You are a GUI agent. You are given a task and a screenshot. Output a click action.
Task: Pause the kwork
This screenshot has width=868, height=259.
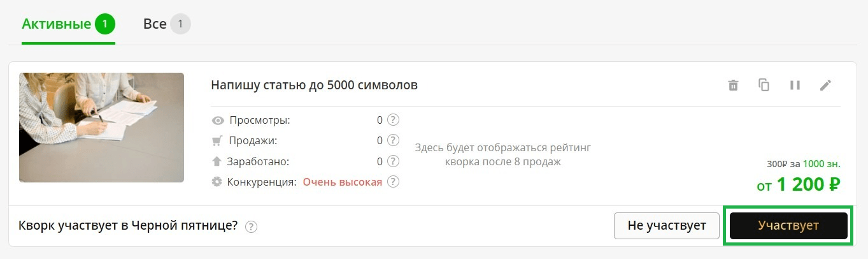(x=795, y=85)
